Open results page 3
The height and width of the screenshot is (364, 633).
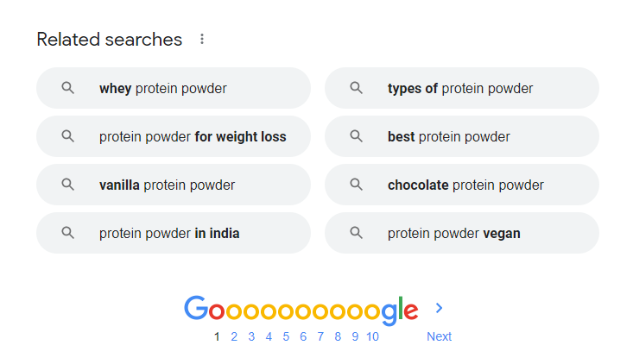pyautogui.click(x=251, y=336)
